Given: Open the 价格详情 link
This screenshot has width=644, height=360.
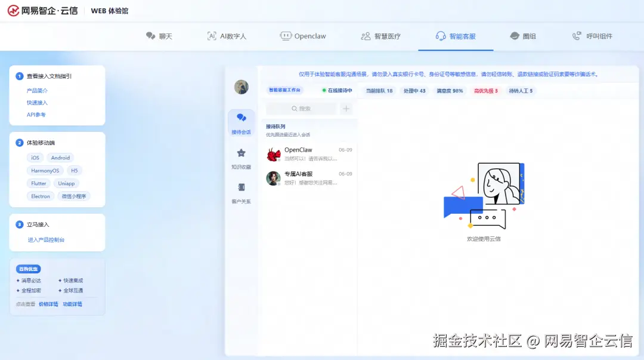Looking at the screenshot, I should (x=48, y=304).
